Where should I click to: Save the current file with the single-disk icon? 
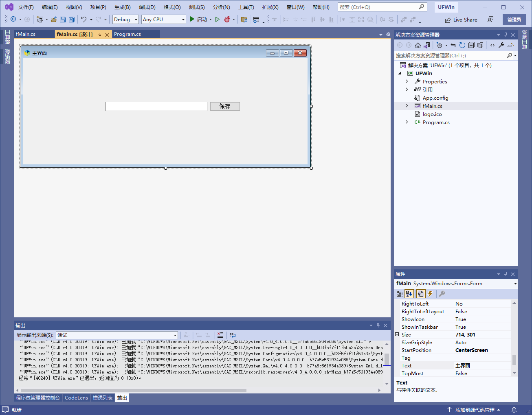click(63, 19)
